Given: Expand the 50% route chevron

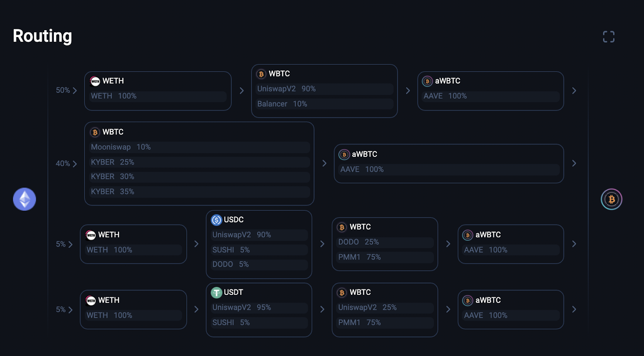Looking at the screenshot, I should [75, 91].
